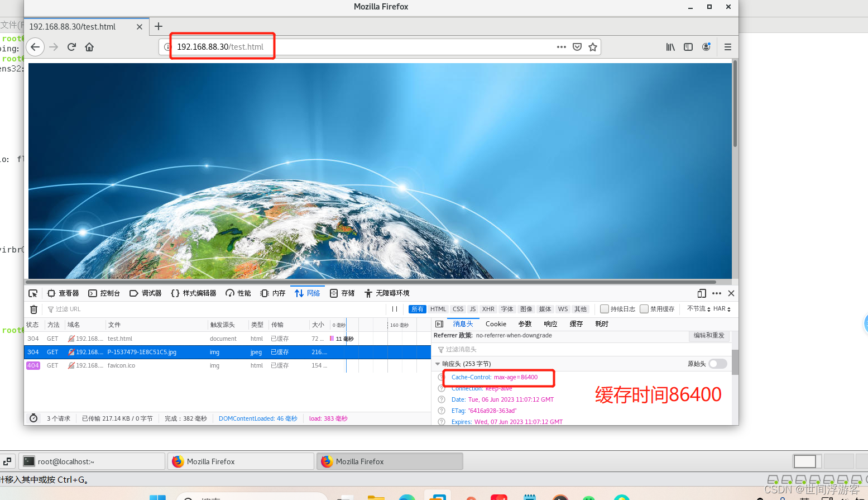
Task: Click the forward navigation arrow
Action: [x=54, y=47]
